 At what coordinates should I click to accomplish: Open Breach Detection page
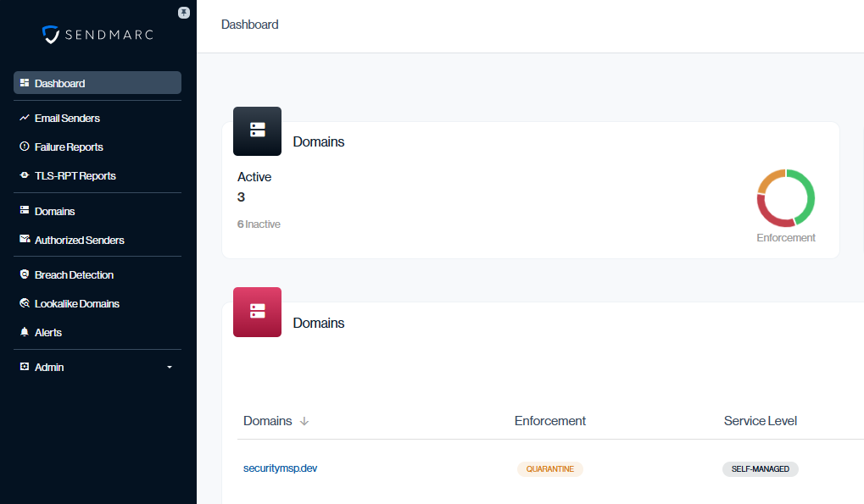click(x=74, y=275)
